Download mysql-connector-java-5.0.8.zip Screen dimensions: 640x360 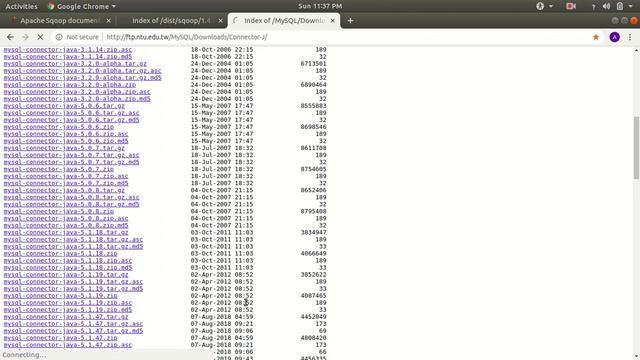59,211
